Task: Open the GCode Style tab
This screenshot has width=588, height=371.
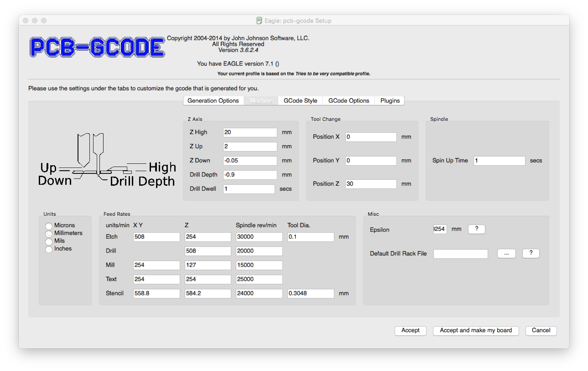Action: pyautogui.click(x=300, y=101)
